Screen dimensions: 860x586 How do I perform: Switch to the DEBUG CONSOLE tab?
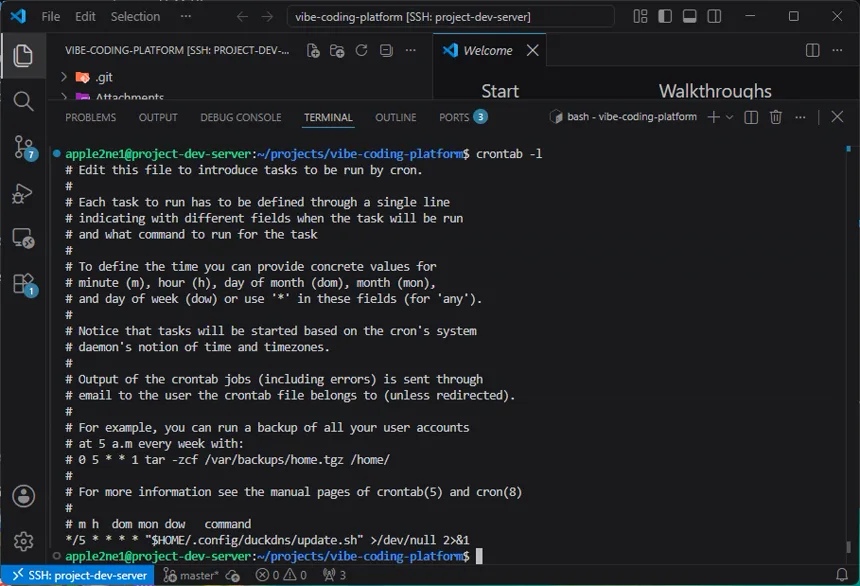point(241,117)
